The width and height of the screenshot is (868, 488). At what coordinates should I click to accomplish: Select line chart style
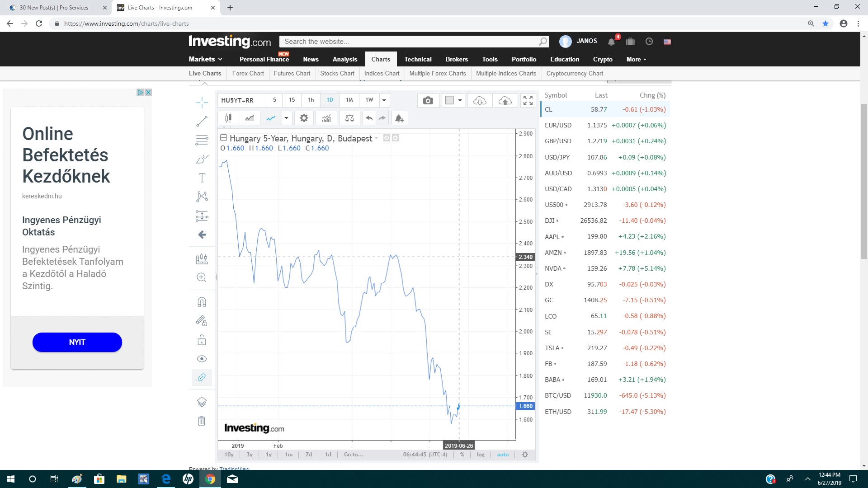coord(271,118)
